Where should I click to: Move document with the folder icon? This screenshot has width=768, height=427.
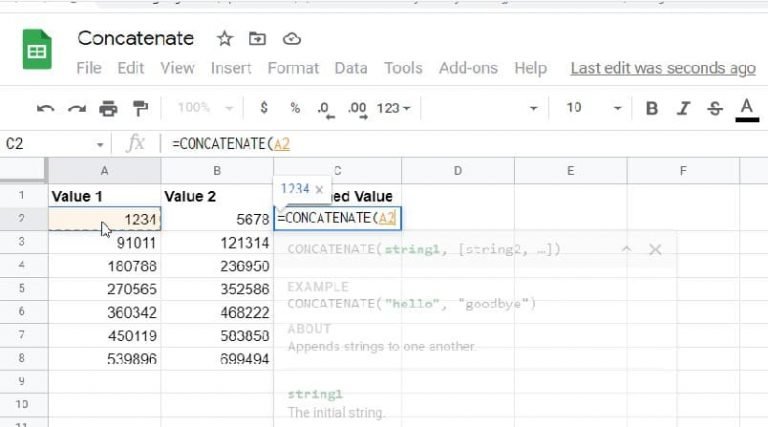[x=257, y=39]
